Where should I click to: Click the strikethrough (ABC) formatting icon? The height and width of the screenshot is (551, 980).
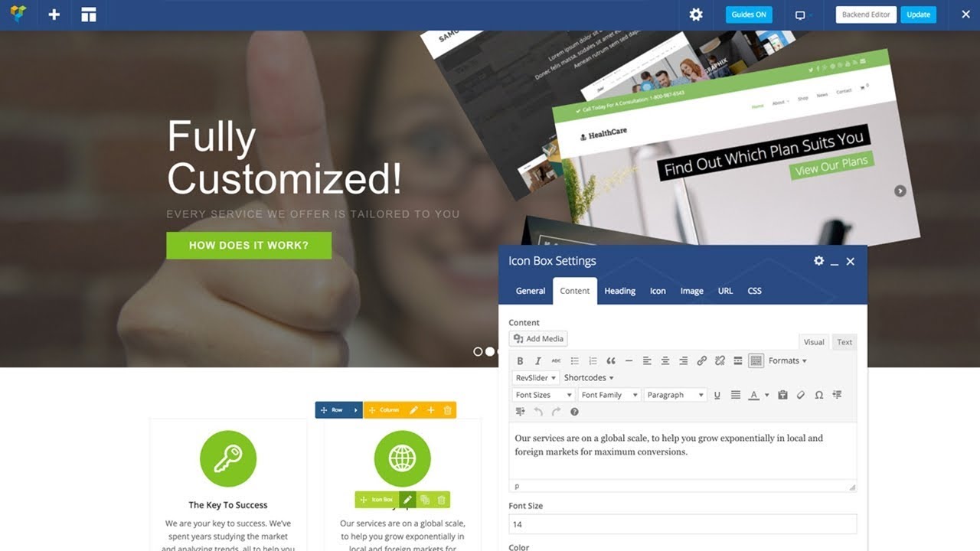556,360
